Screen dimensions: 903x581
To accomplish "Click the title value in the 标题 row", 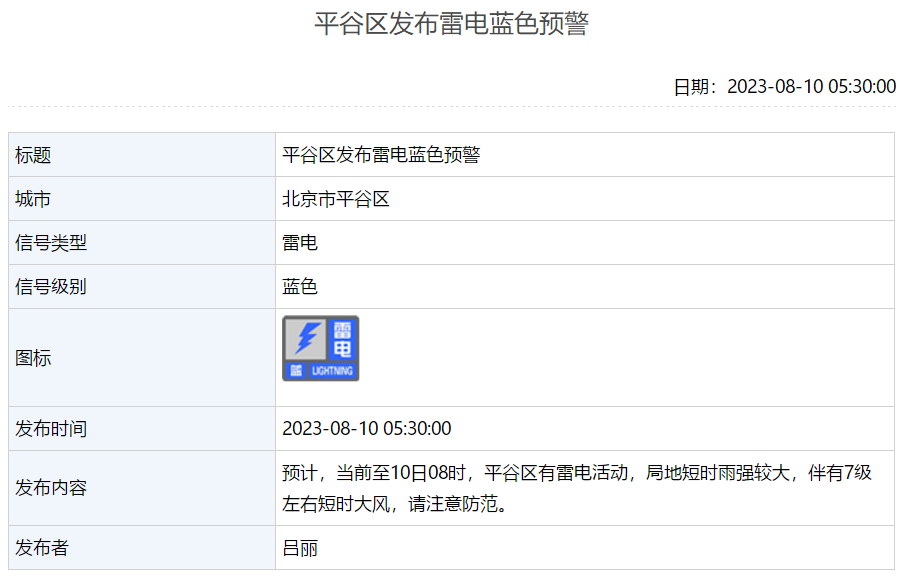I will tap(381, 155).
